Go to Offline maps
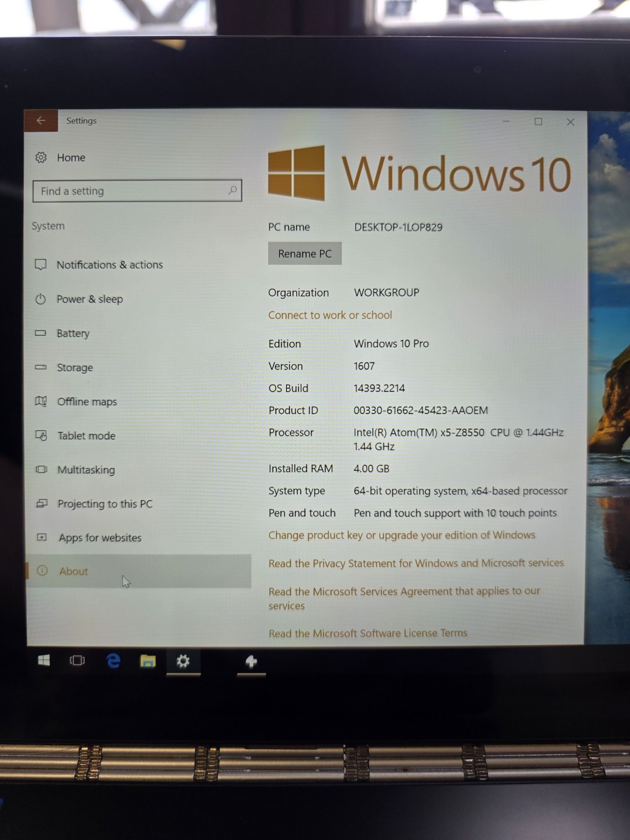 pos(87,402)
